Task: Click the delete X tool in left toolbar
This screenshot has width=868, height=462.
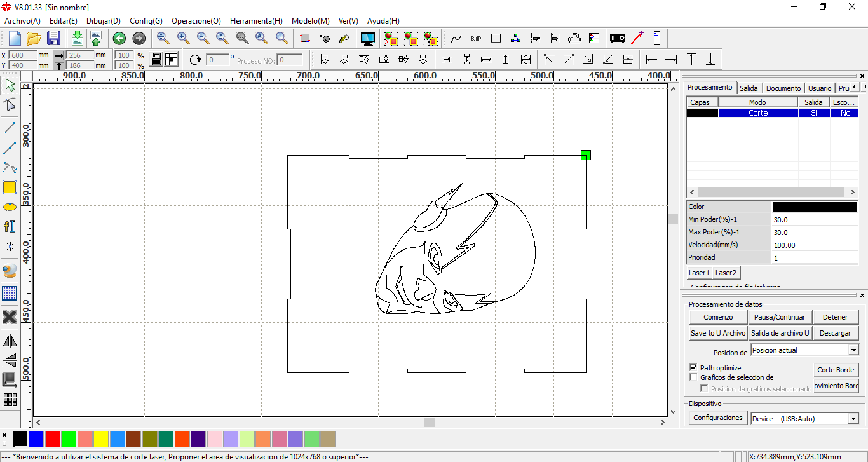Action: (x=10, y=316)
